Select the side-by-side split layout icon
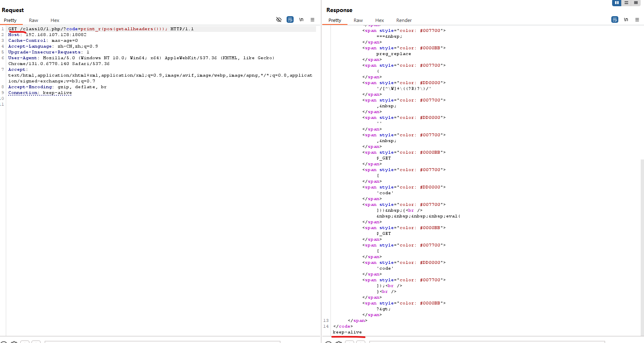Image resolution: width=644 pixels, height=343 pixels. click(x=617, y=3)
